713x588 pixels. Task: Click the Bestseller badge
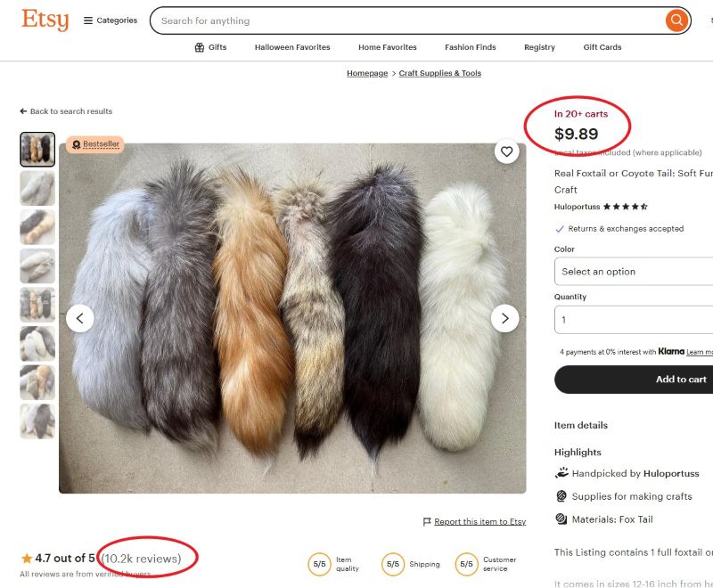pos(94,144)
